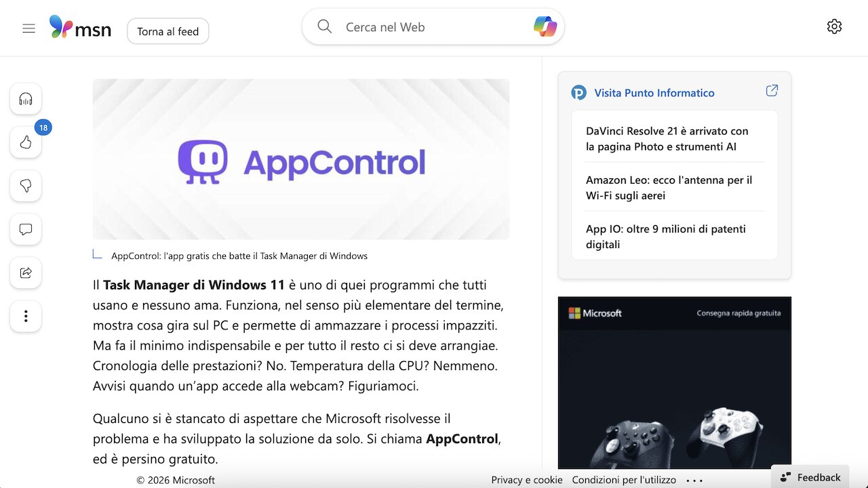Click the Microsoft logo in the ad
The image size is (868, 488).
[x=595, y=313]
